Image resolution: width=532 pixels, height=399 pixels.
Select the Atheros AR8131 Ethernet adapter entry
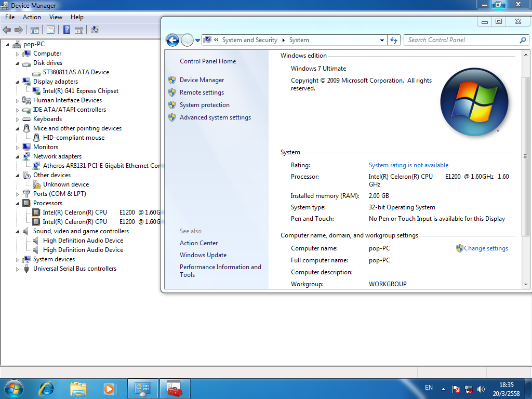(102, 166)
